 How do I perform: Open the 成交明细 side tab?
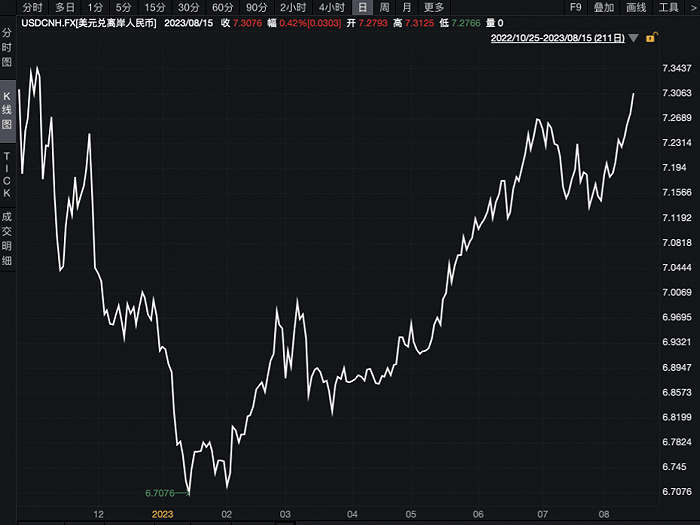pos(7,238)
